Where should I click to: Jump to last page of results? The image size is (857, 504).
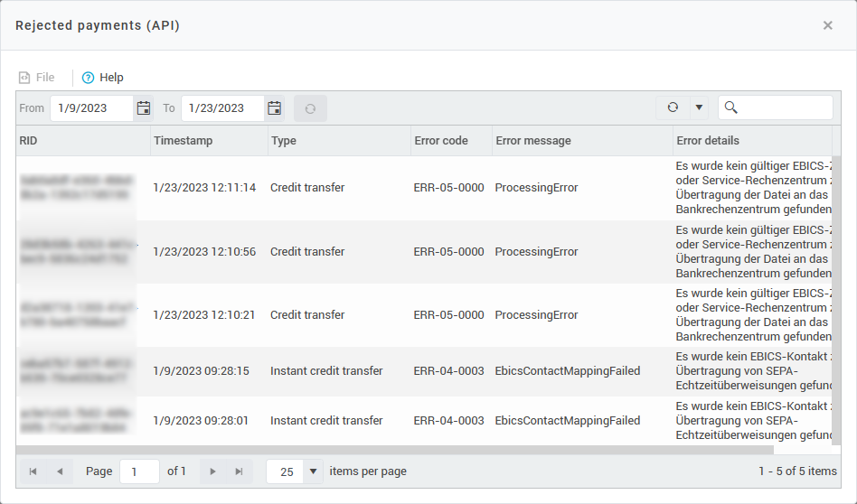(x=240, y=471)
